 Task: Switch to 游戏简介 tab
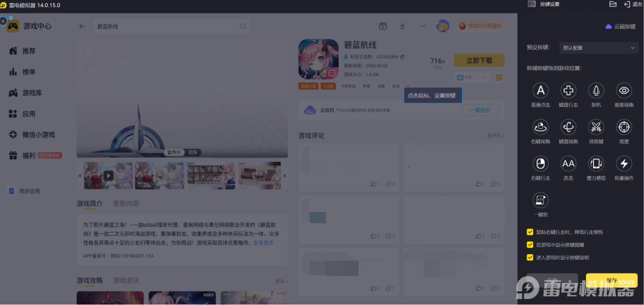[x=90, y=204]
